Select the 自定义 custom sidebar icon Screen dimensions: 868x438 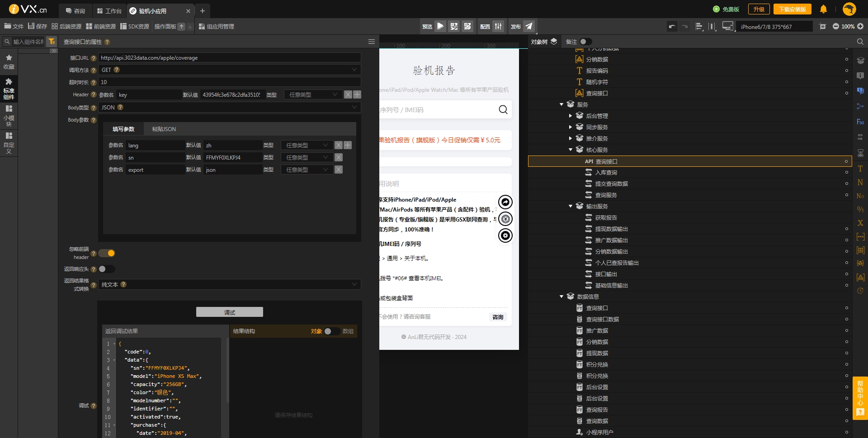[9, 142]
